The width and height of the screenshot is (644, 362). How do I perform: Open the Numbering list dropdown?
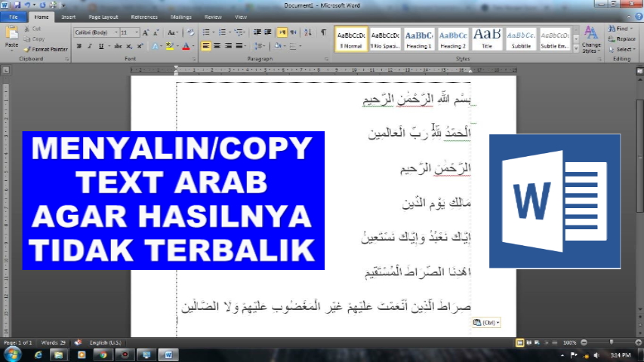[230, 32]
